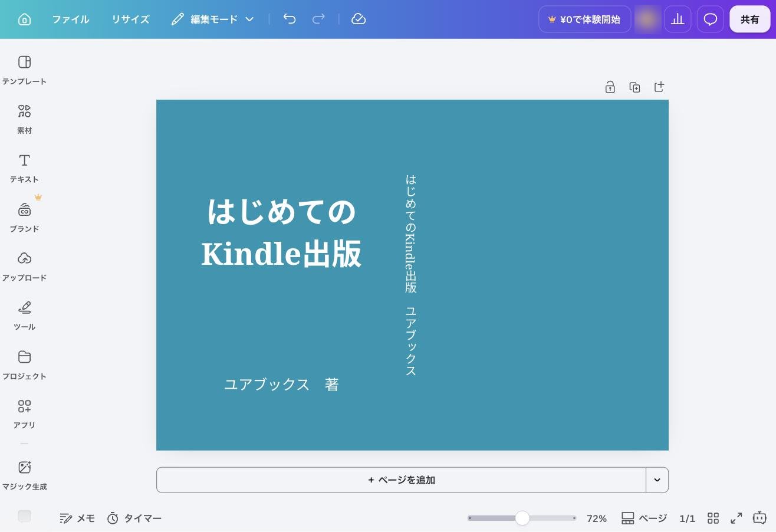Image resolution: width=776 pixels, height=532 pixels.
Task: Open the ブランド panel
Action: [24, 218]
